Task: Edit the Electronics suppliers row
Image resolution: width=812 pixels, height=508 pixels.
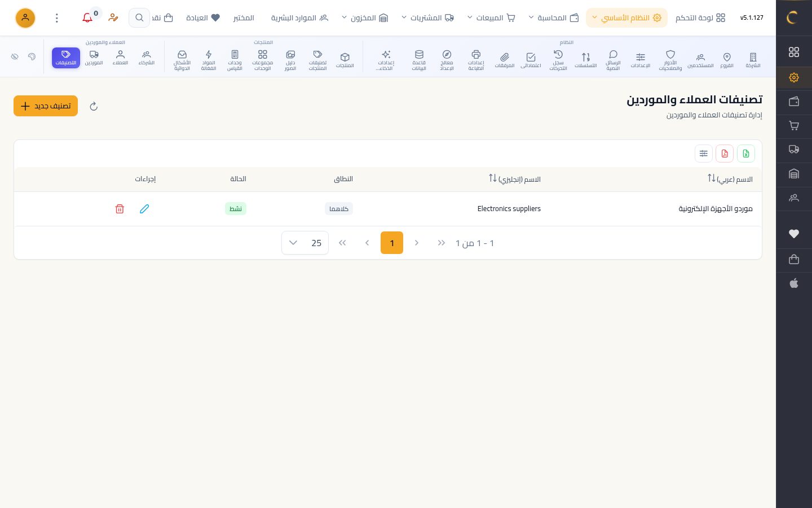Action: click(144, 209)
